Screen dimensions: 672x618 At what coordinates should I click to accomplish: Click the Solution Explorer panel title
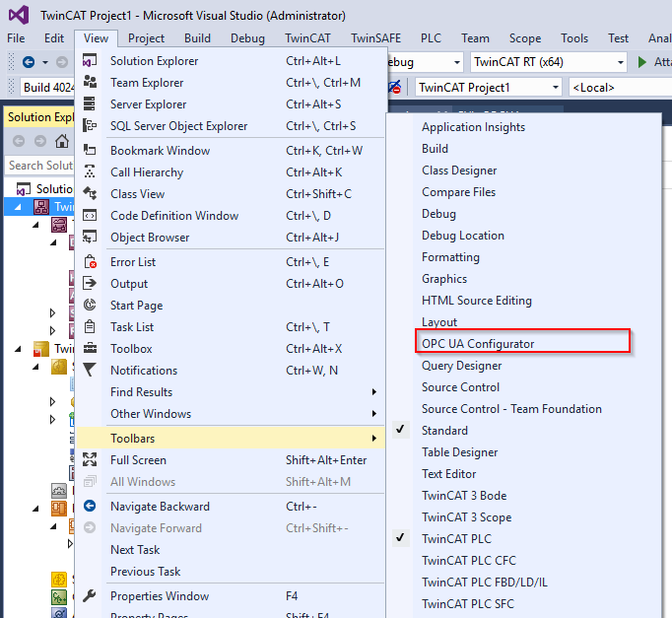click(x=40, y=117)
